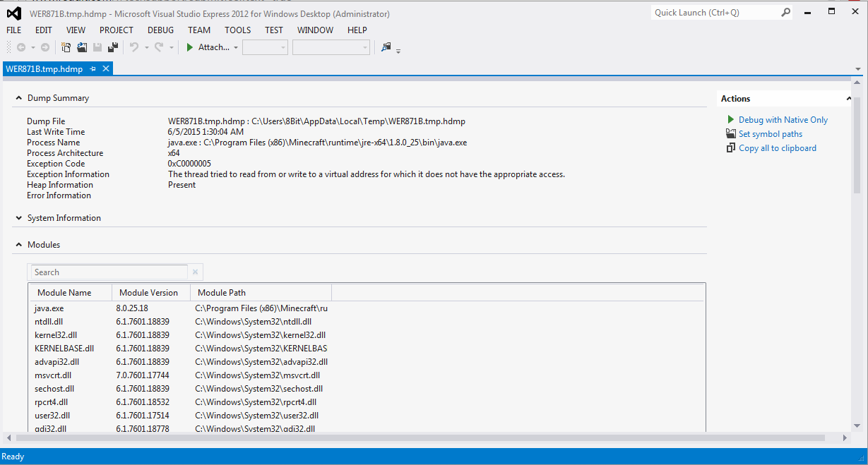
Task: Select the ntdll.dll module row
Action: (x=366, y=322)
